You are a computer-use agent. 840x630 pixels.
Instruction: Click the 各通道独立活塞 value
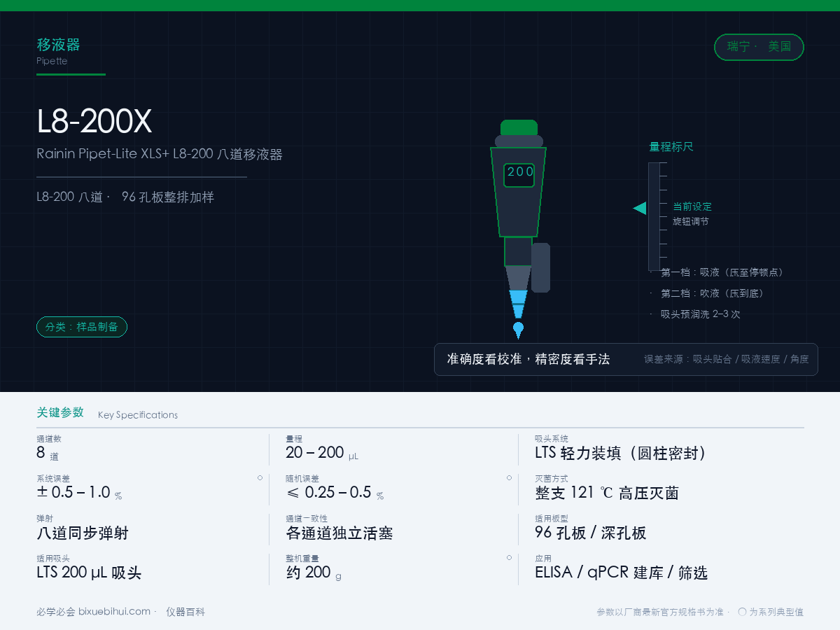(339, 533)
